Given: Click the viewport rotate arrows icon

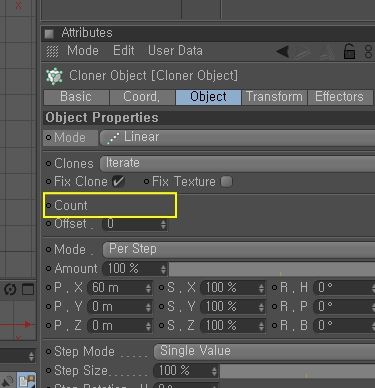Looking at the screenshot, I should click(10, 289).
